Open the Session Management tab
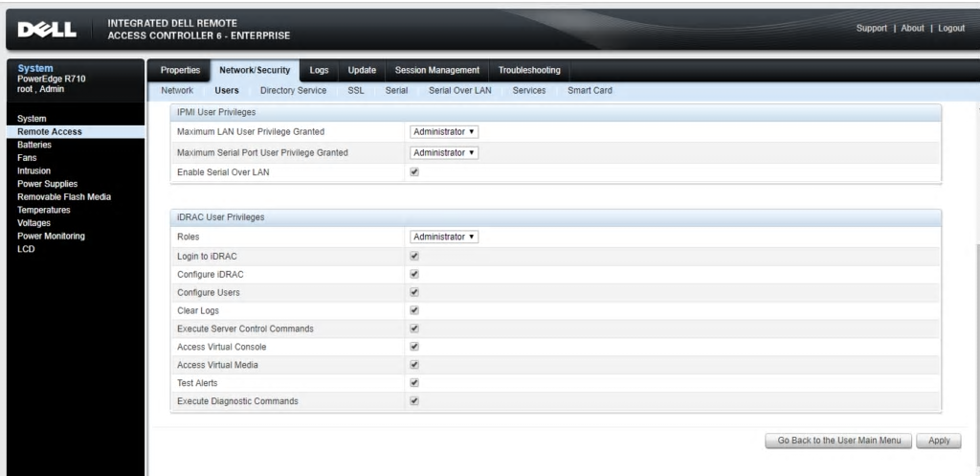This screenshot has width=980, height=476. tap(436, 70)
